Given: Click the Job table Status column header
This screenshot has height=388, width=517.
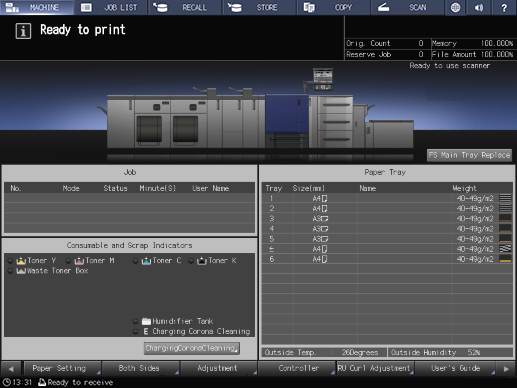Looking at the screenshot, I should point(115,188).
